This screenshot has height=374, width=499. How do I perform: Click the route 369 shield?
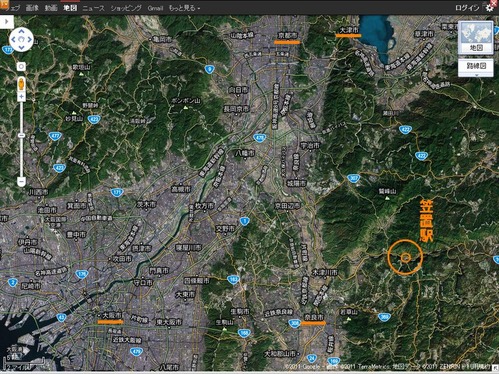tap(384, 317)
